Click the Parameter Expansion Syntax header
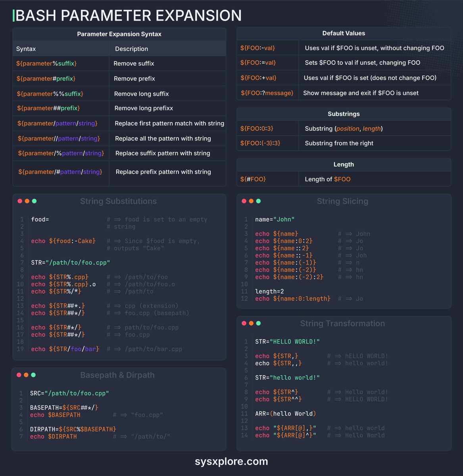The image size is (463, 476). [119, 34]
